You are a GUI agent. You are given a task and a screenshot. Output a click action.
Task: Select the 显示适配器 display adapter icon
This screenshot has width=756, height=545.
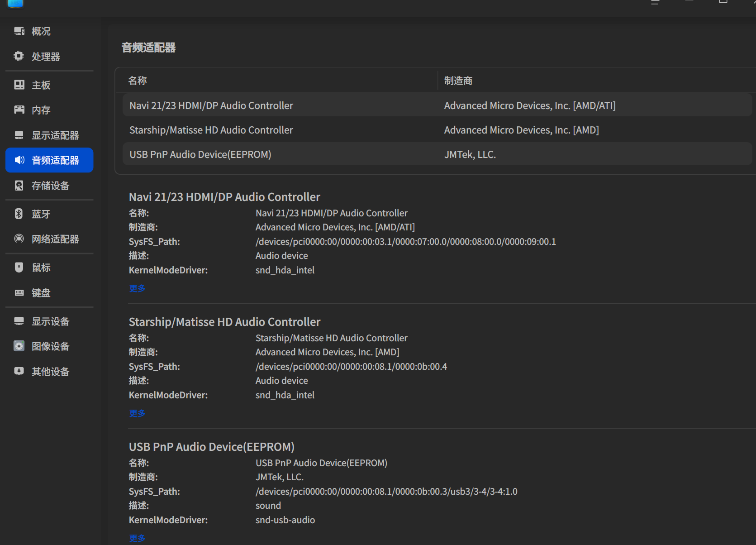(x=19, y=135)
